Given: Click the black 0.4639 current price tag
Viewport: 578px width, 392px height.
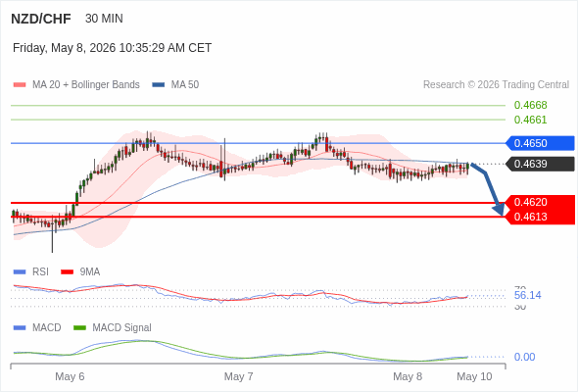Looking at the screenshot, I should point(541,164).
